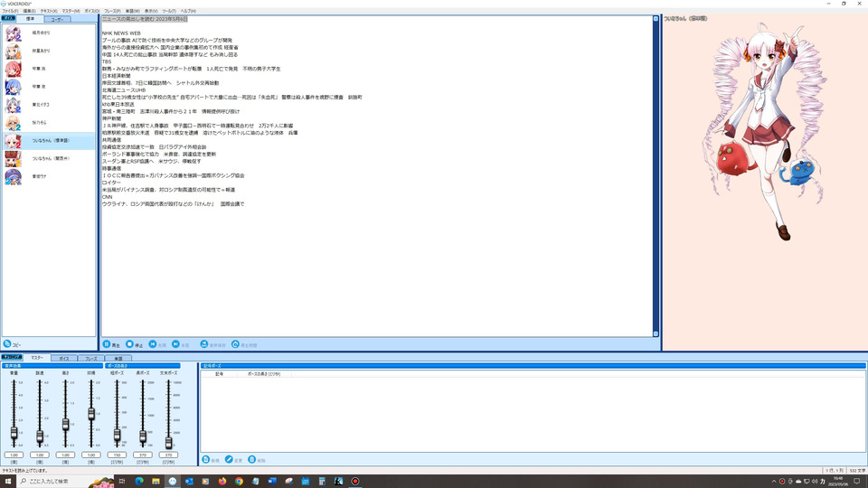Select the マスター tuning tab

point(37,358)
